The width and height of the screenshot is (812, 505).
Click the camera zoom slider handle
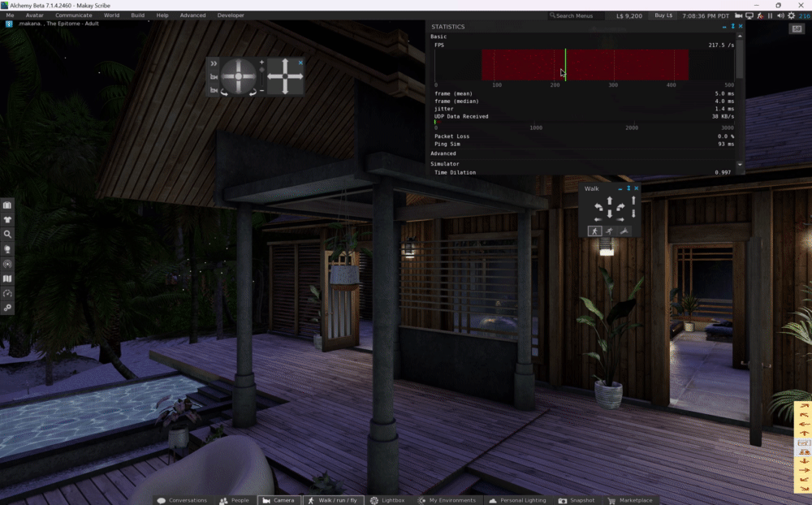coord(261,70)
